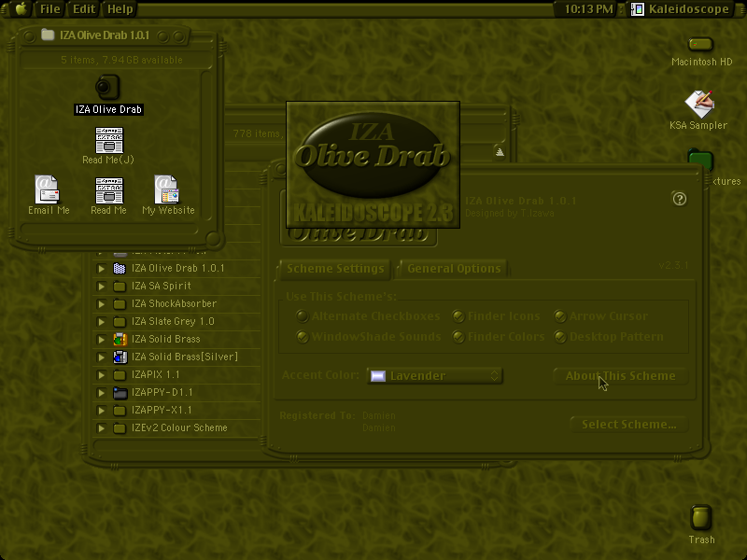Expand the IZAPPY-D1.1 folder

[101, 393]
